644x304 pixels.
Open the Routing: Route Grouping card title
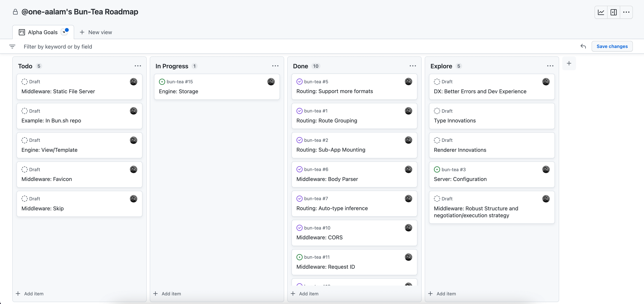(326, 121)
